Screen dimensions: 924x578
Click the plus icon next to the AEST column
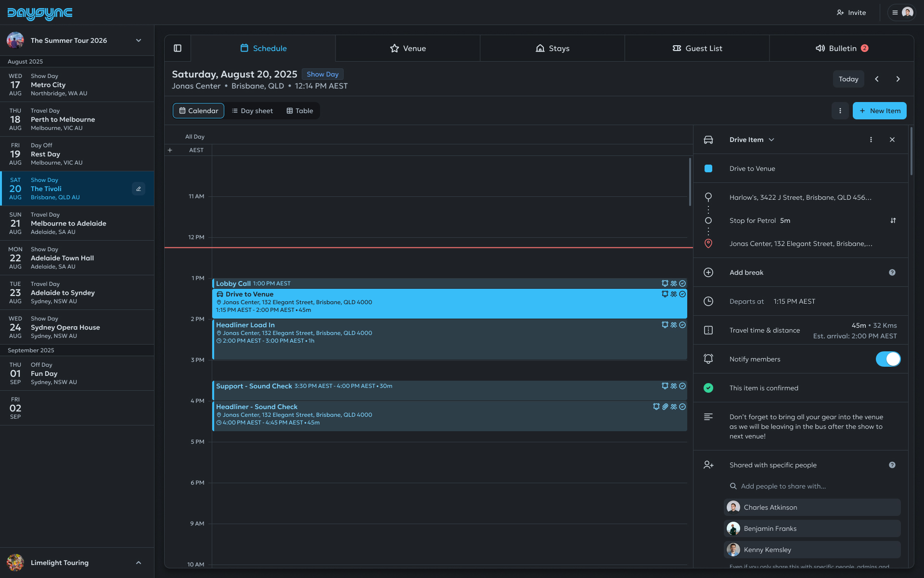pyautogui.click(x=170, y=150)
